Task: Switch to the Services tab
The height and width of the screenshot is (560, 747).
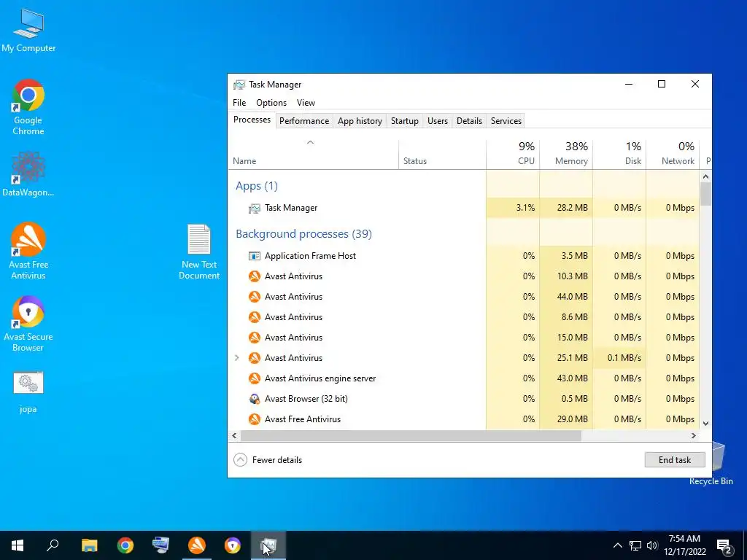Action: coord(506,121)
